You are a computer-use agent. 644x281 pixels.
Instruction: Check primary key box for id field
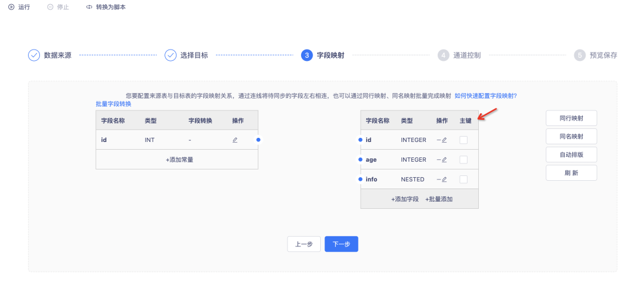463,140
